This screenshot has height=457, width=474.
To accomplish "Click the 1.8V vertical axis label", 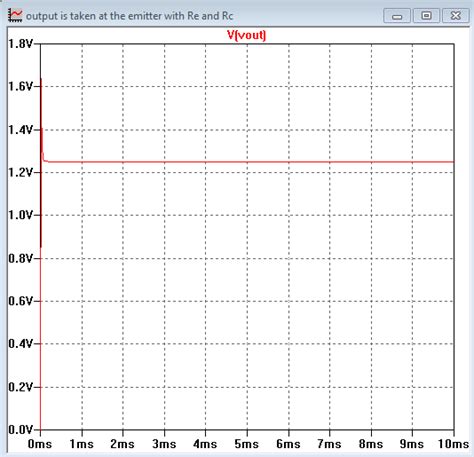I will tap(21, 44).
